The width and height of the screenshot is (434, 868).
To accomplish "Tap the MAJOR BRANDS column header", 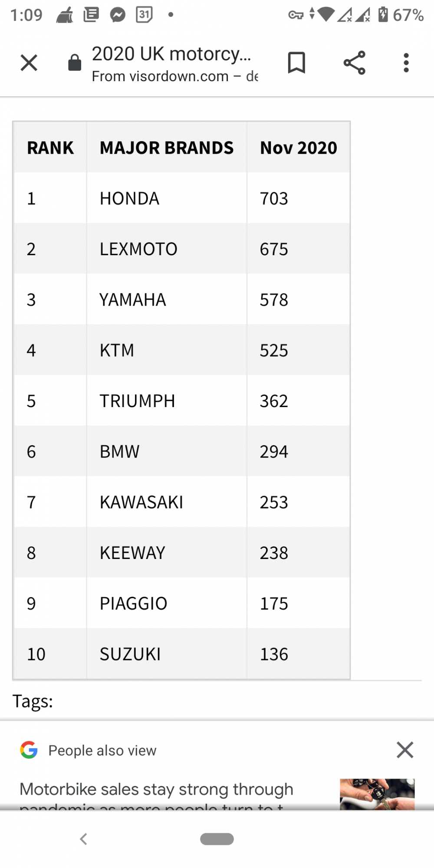I will (167, 148).
